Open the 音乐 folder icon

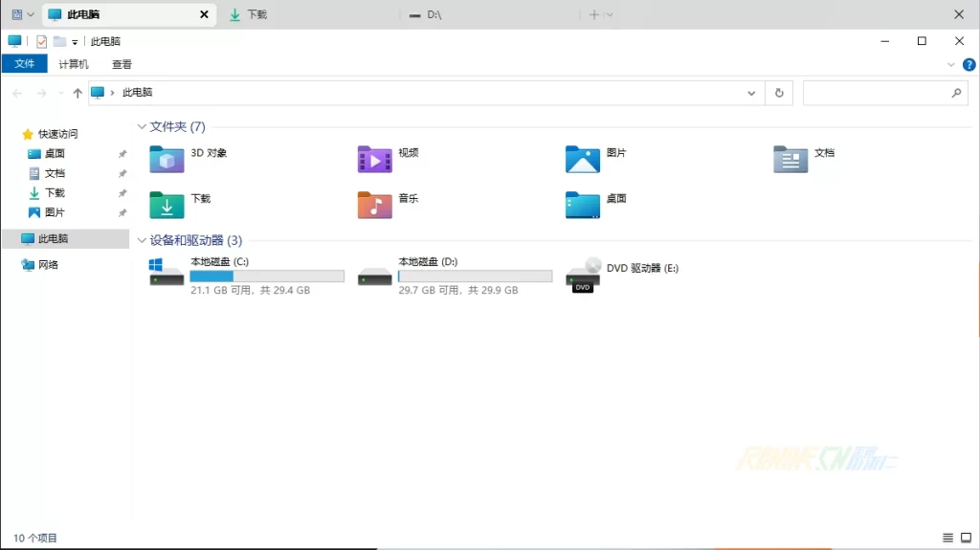click(x=374, y=205)
